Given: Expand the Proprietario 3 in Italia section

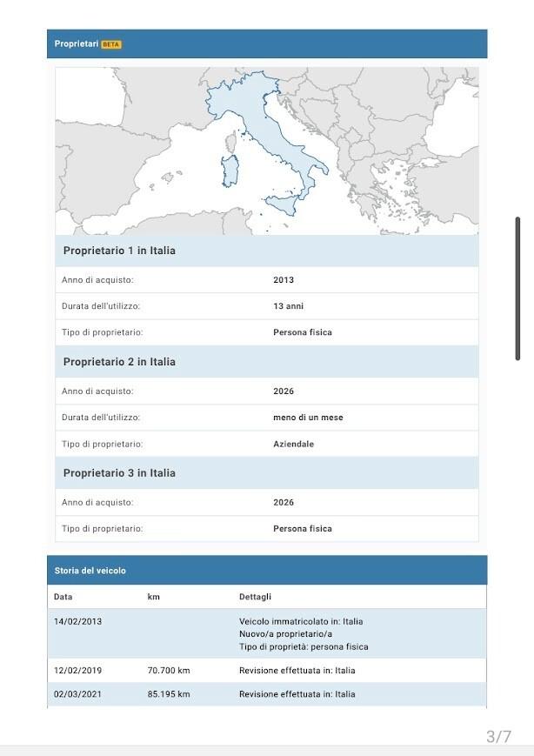Looking at the screenshot, I should tap(119, 473).
